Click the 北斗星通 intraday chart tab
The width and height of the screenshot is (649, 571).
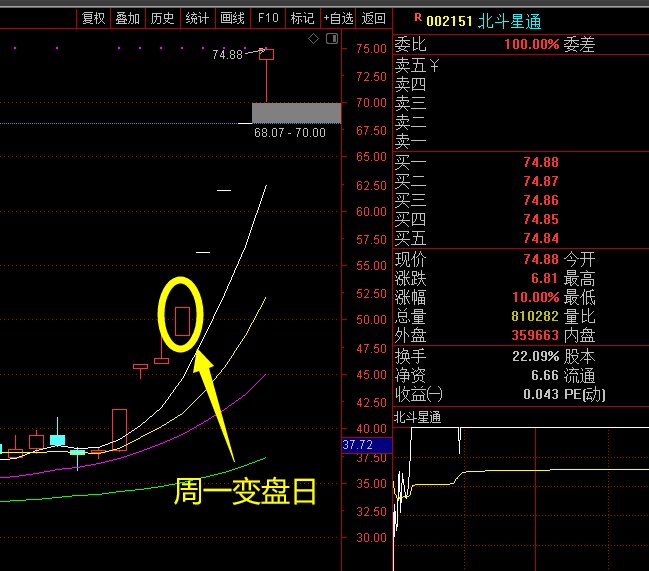(418, 417)
